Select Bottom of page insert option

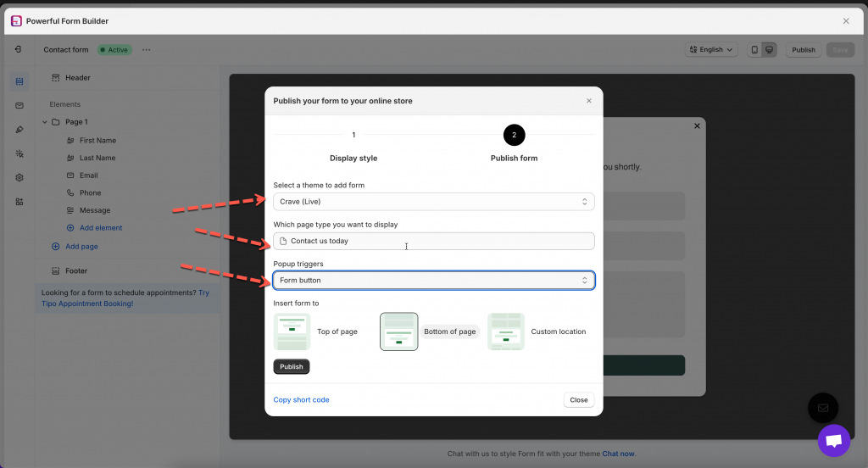pos(399,331)
